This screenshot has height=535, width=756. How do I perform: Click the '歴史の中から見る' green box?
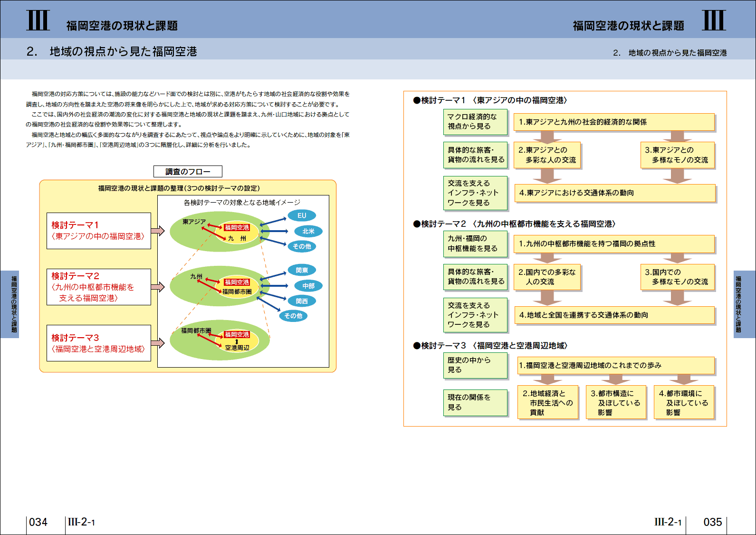pos(475,365)
